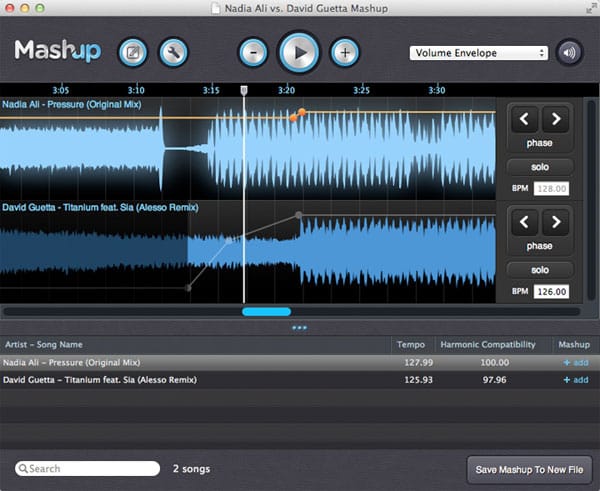This screenshot has width=600, height=491.
Task: Shift David Guetta track phase right
Action: click(556, 222)
